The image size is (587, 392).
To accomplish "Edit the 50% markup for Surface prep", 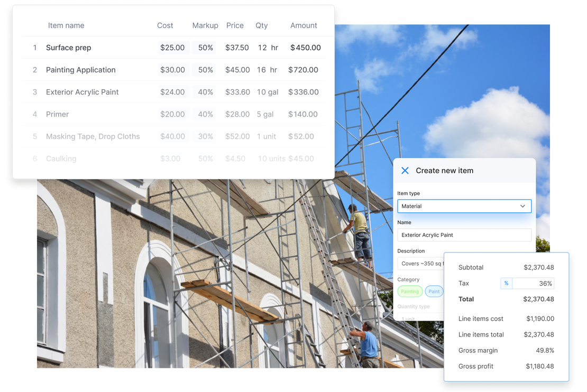I will 205,48.
